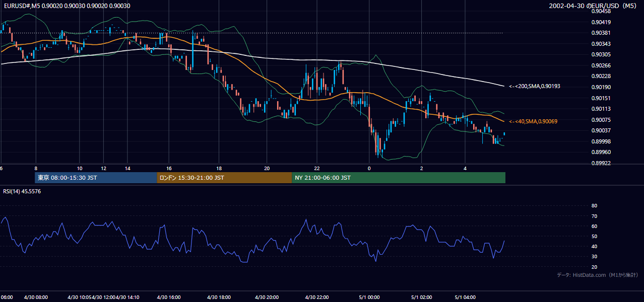Click hour label 20 above the session bars
Screen dimensions: 644x302
click(x=267, y=168)
